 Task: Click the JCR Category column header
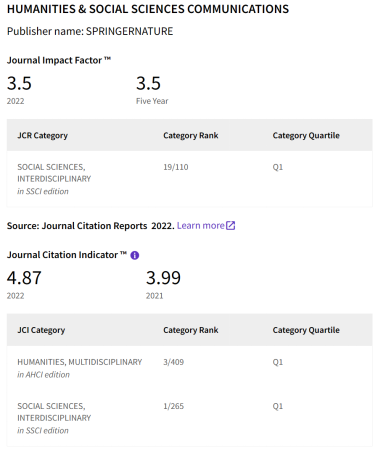coord(42,136)
